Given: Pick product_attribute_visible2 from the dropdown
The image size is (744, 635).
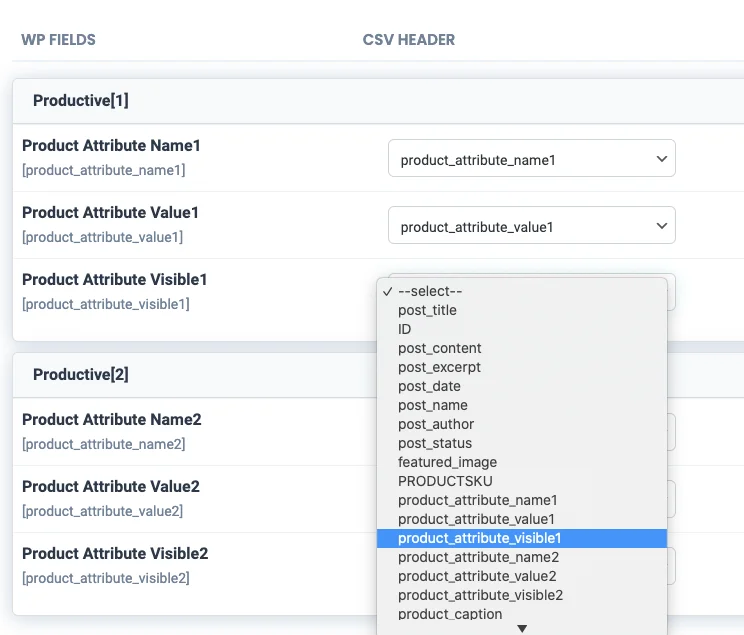Looking at the screenshot, I should click(480, 595).
